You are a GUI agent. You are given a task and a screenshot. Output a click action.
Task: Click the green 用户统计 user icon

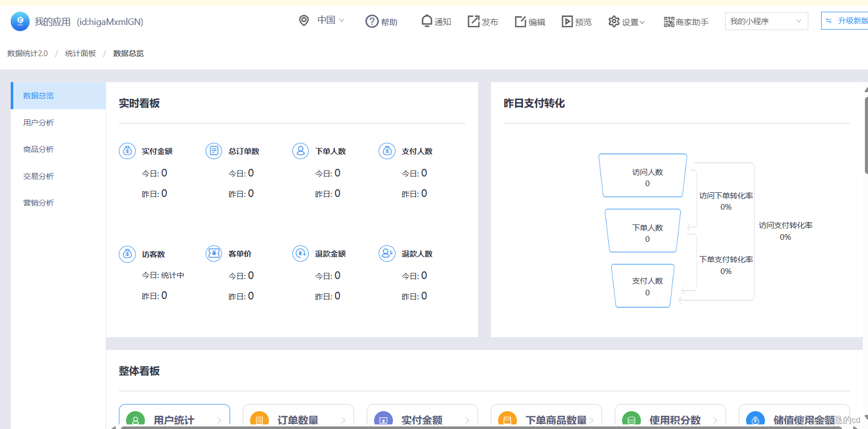tap(135, 418)
